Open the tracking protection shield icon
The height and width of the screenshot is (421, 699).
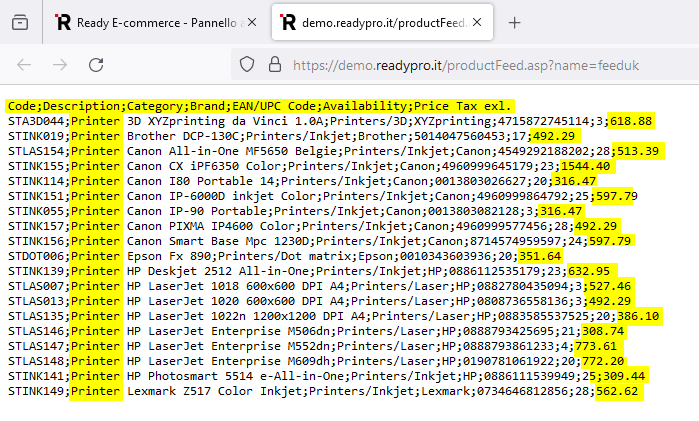point(247,65)
